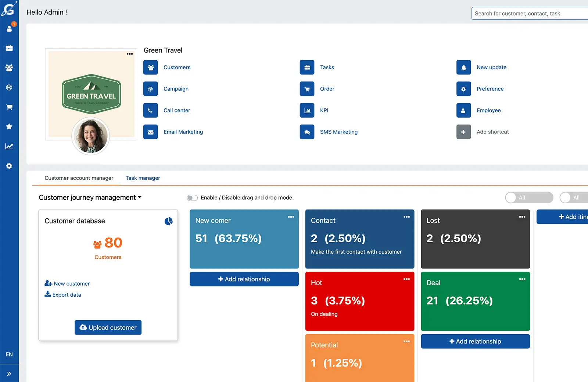
Task: Click the star favorites icon in sidebar
Action: click(x=9, y=126)
